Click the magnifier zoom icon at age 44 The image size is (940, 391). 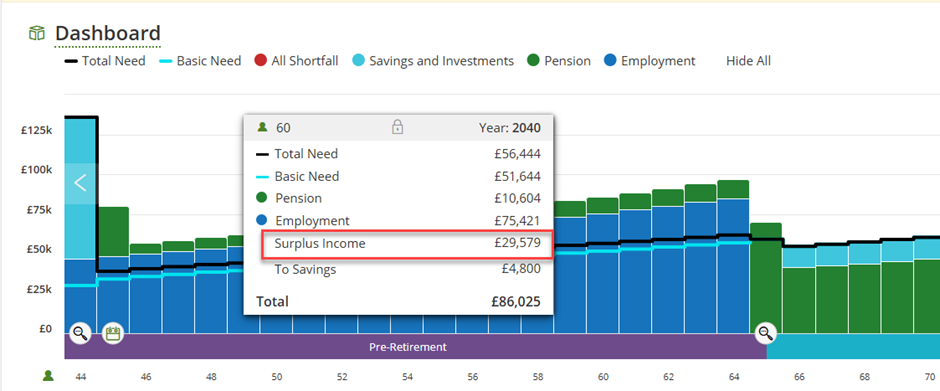coord(80,332)
